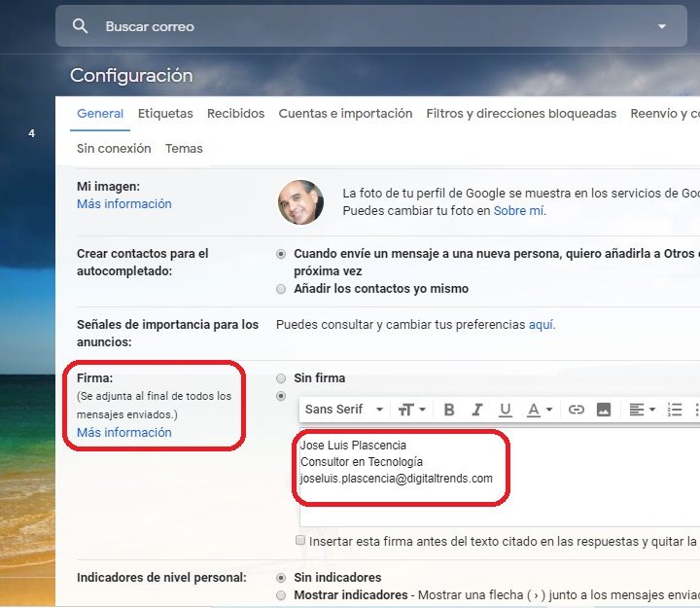The image size is (700, 608).
Task: Click Más información under Mi imagen
Action: pos(124,204)
